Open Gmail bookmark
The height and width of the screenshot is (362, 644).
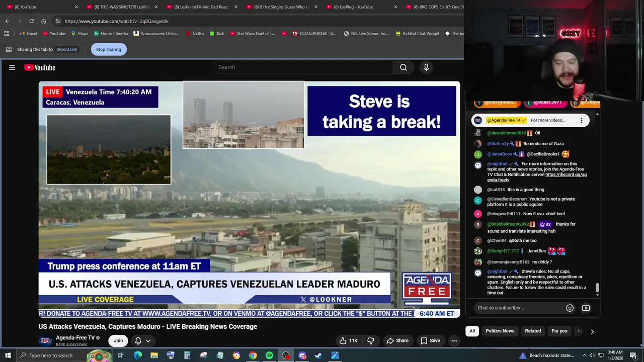tap(27, 34)
